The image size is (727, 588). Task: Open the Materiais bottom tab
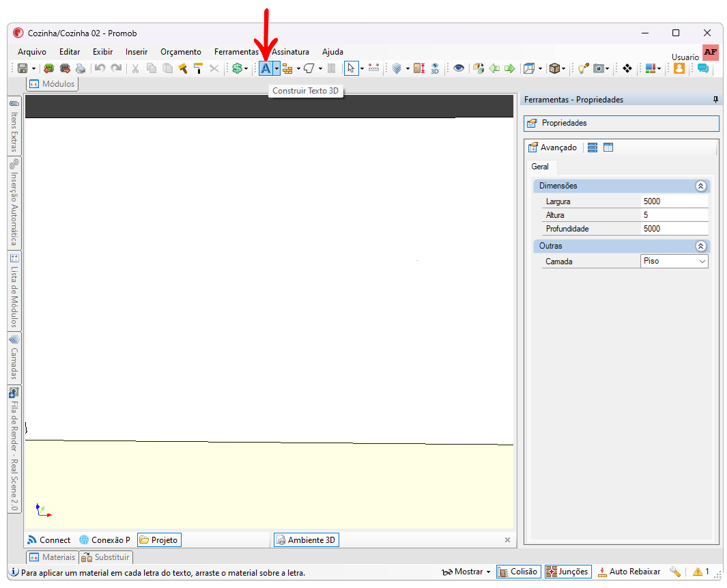pyautogui.click(x=53, y=557)
